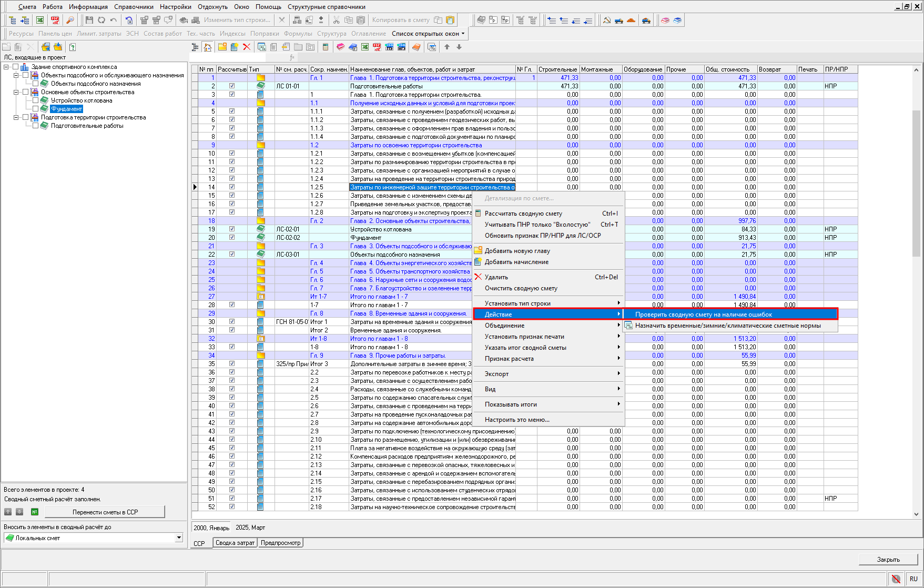This screenshot has width=924, height=588.
Task: Toggle the Рассчитывать checkbox in row 22
Action: (232, 254)
